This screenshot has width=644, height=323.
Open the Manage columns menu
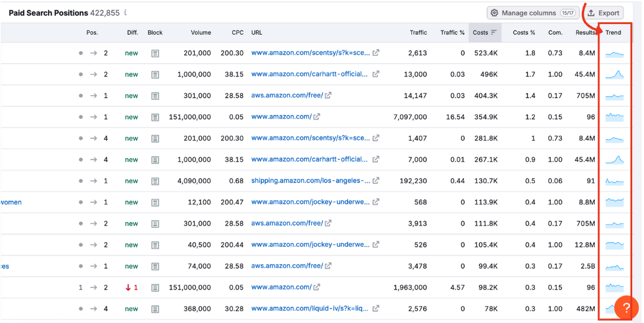tap(533, 13)
